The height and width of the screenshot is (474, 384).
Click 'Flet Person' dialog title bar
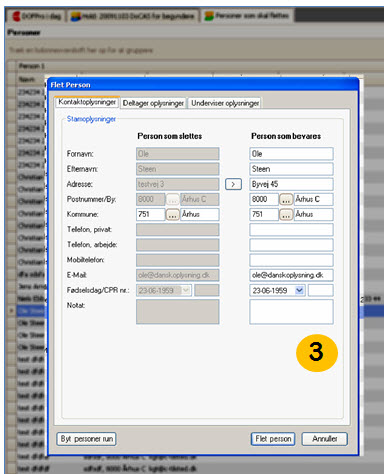[203, 85]
